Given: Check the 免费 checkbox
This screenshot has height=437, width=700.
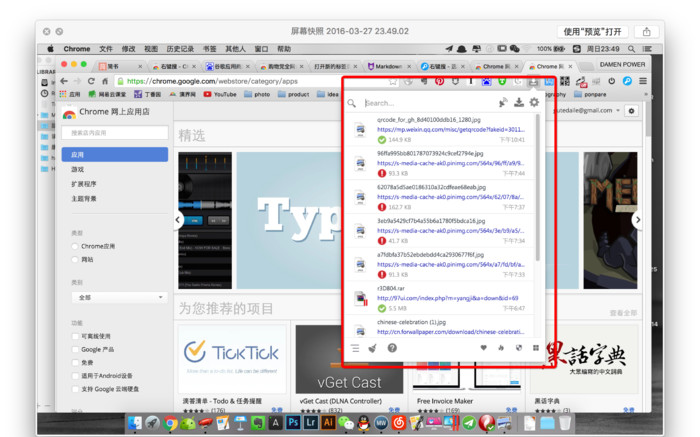Looking at the screenshot, I should 75,362.
